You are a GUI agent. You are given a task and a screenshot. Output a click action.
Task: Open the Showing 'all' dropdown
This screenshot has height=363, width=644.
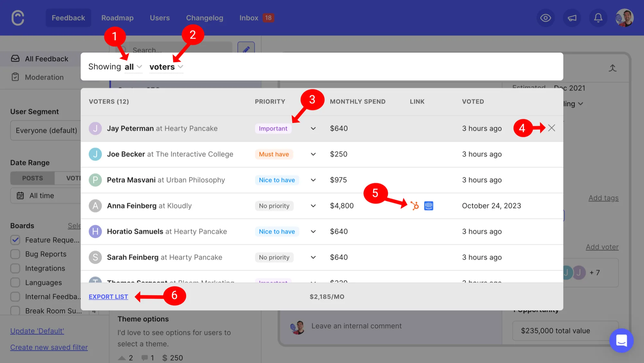[x=133, y=67]
